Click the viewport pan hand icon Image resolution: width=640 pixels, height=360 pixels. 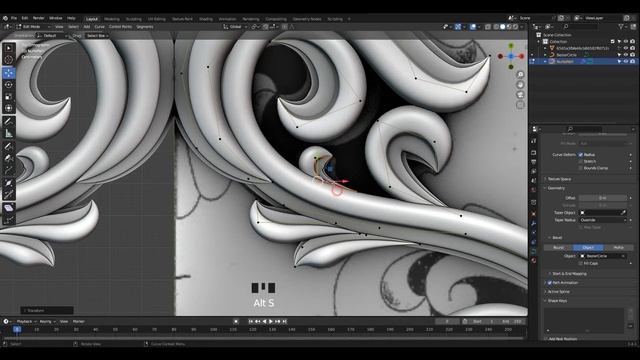tap(520, 84)
